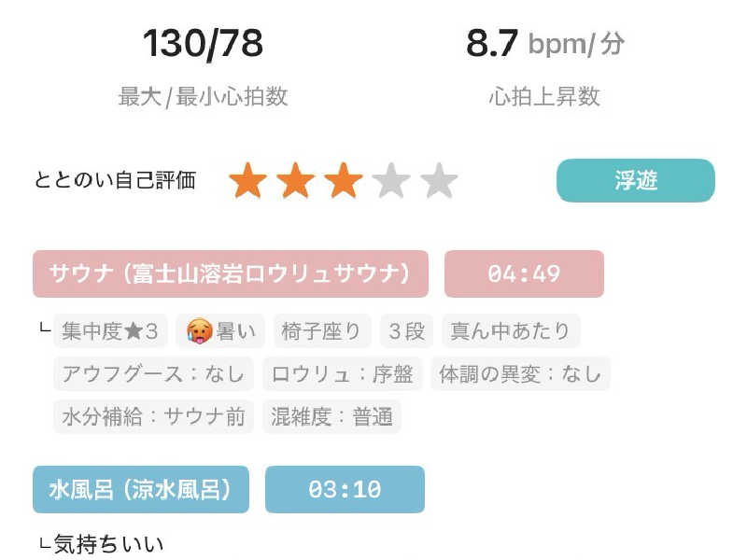Select the 3段 tag
This screenshot has height=560, width=747.
pyautogui.click(x=407, y=331)
